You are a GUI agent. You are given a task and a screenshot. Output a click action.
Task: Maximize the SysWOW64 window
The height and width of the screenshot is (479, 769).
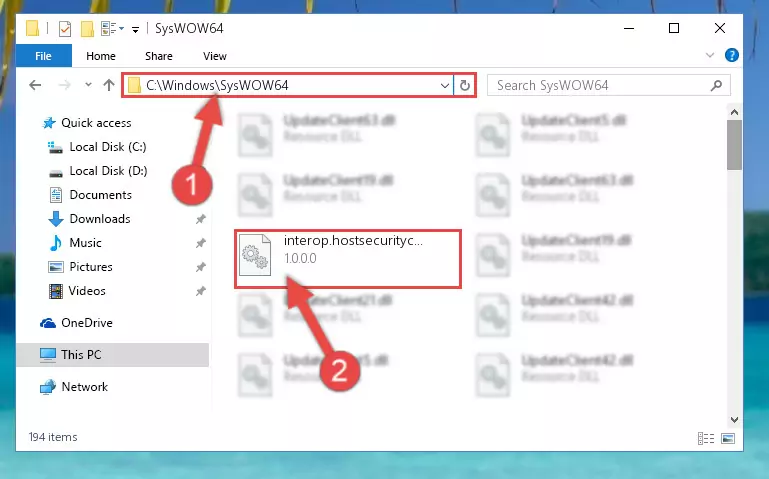(x=674, y=28)
